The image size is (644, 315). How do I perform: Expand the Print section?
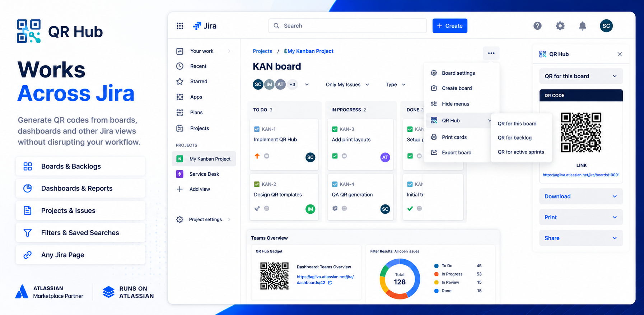(x=581, y=217)
